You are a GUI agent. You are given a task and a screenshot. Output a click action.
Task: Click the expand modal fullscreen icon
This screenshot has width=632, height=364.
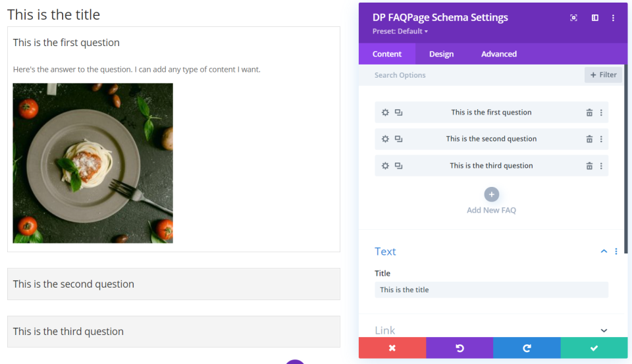[x=573, y=18]
